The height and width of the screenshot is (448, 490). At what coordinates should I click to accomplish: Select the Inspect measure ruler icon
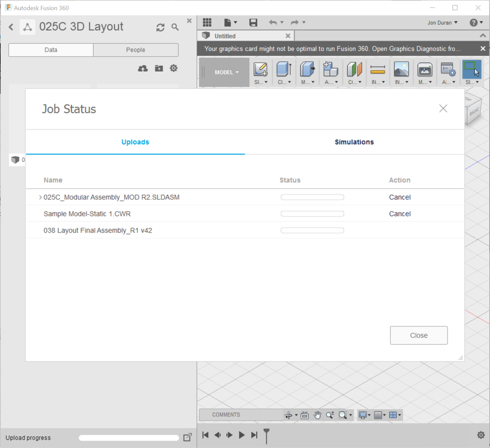(x=378, y=70)
